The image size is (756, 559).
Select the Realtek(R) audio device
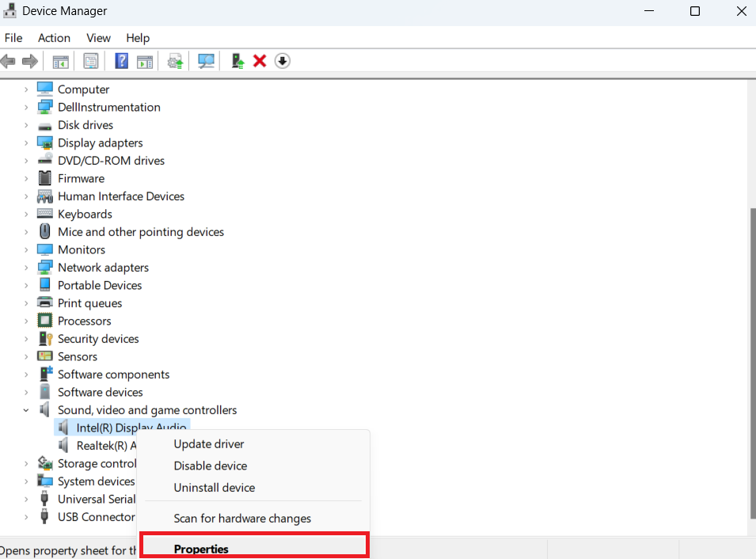[x=96, y=445]
